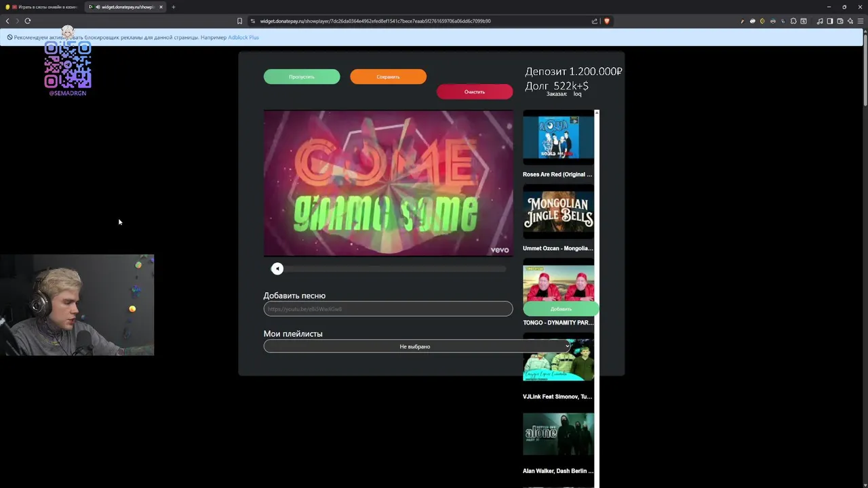Switch to the 'Играть в слоты онлайн' tab

[42, 7]
